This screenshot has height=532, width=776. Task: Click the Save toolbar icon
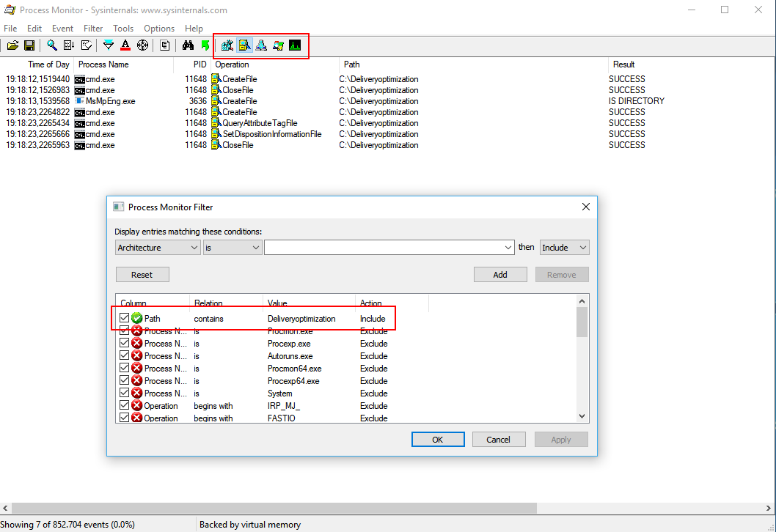pyautogui.click(x=29, y=45)
